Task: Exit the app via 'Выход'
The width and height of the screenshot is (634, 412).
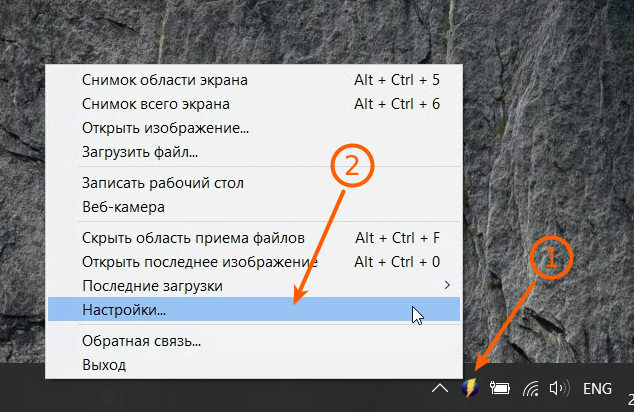Action: point(104,365)
